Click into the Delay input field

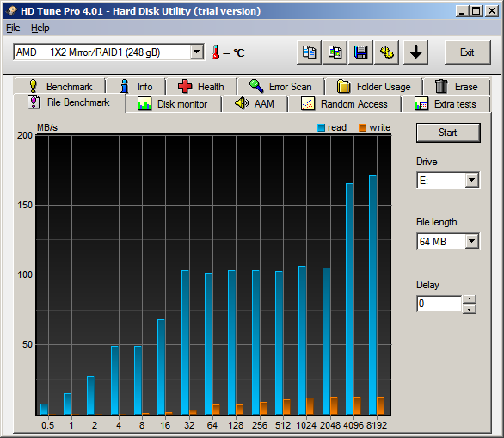(439, 304)
